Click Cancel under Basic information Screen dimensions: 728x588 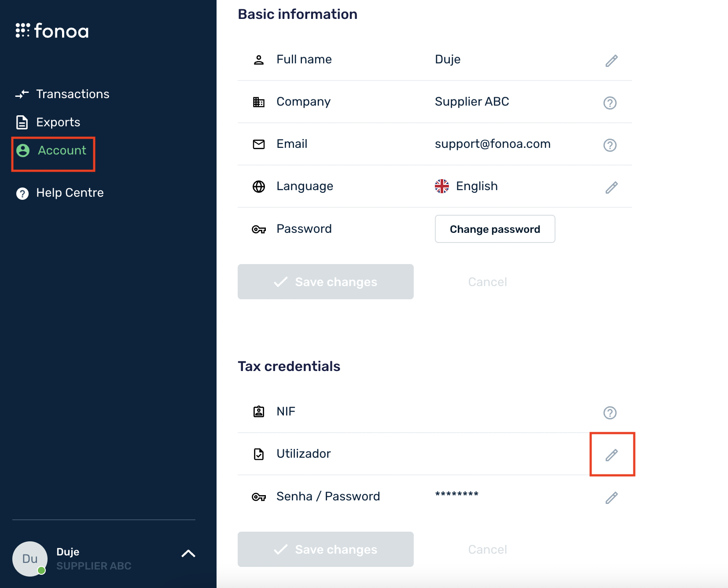[x=487, y=282]
